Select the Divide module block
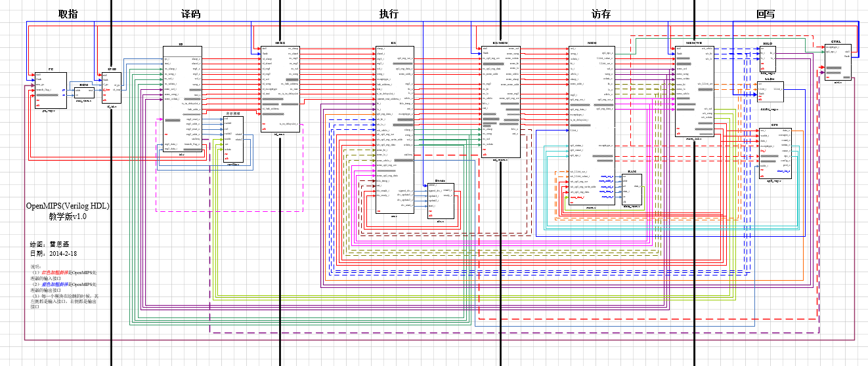This screenshot has width=868, height=366. tap(440, 201)
